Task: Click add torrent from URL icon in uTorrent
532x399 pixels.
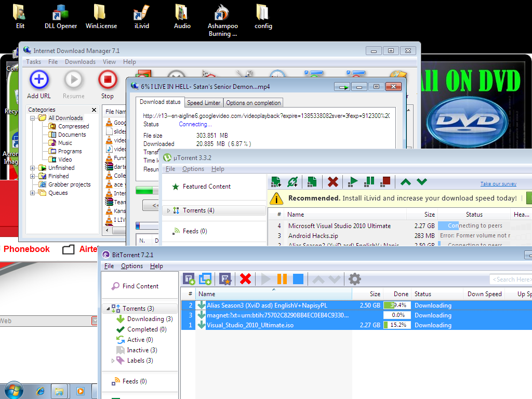Action: 292,182
